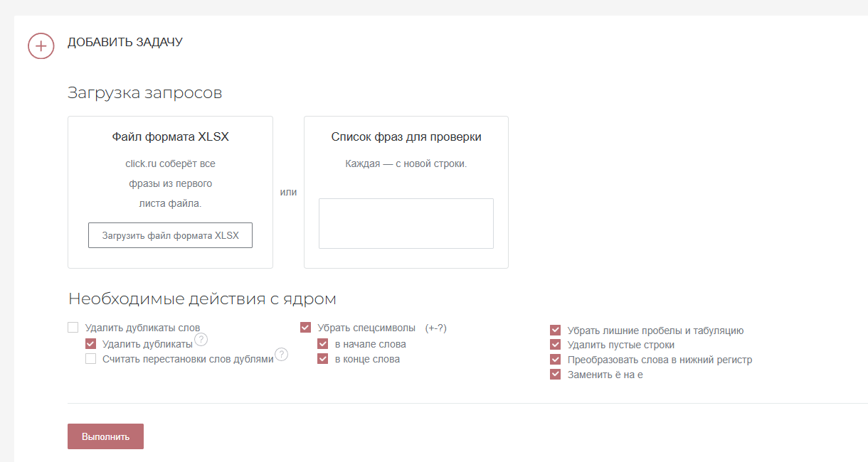
Task: Click «Файл формата XLSX» card title
Action: tap(171, 137)
